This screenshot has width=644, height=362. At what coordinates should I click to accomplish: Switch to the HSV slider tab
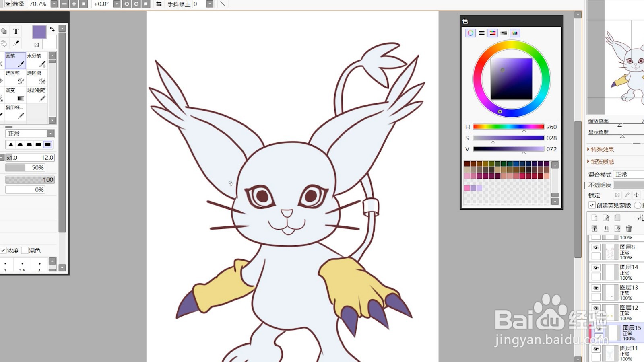[493, 33]
